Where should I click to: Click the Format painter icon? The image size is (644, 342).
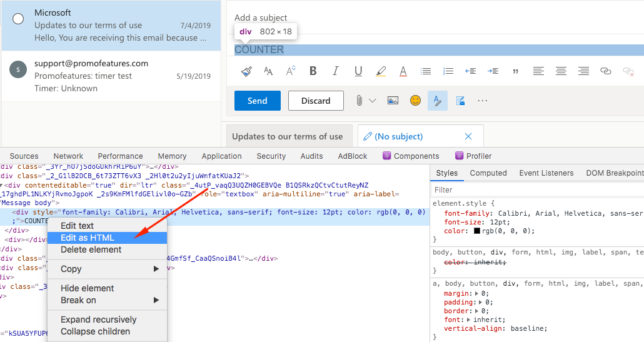246,71
